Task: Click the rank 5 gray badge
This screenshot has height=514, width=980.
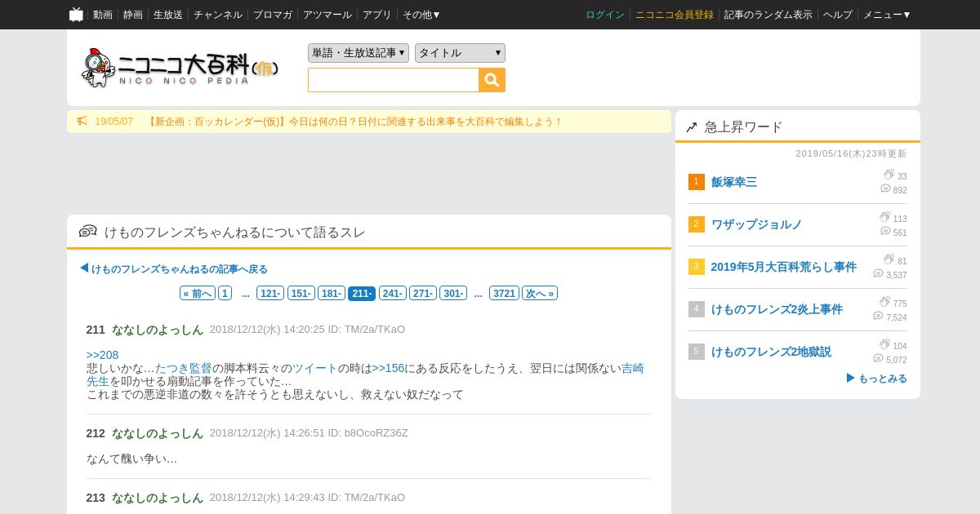Action: point(696,352)
